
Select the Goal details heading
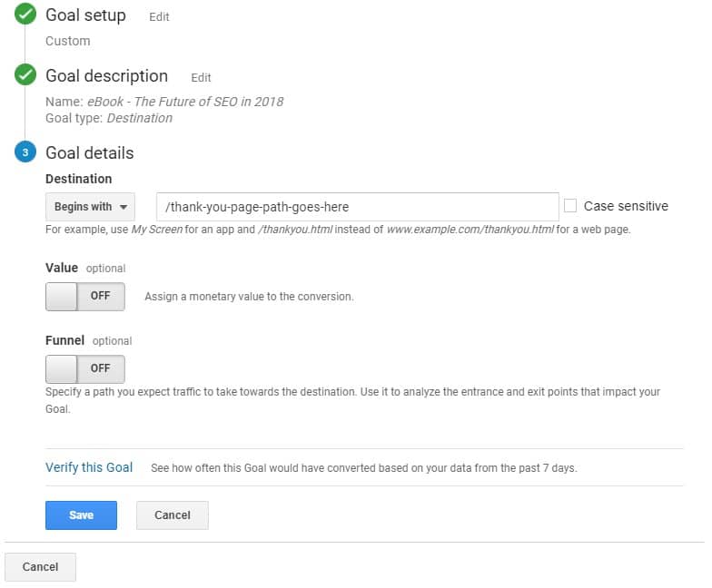click(x=89, y=153)
